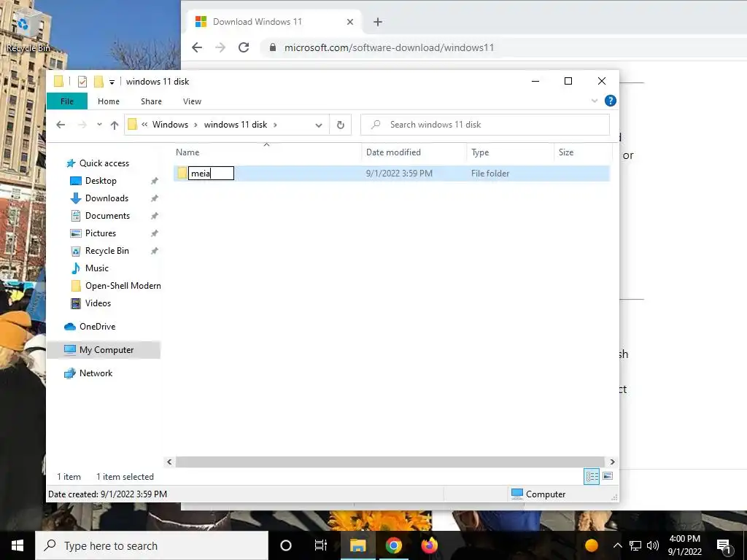Image resolution: width=747 pixels, height=560 pixels.
Task: Open the View ribbon tab
Action: [x=192, y=101]
